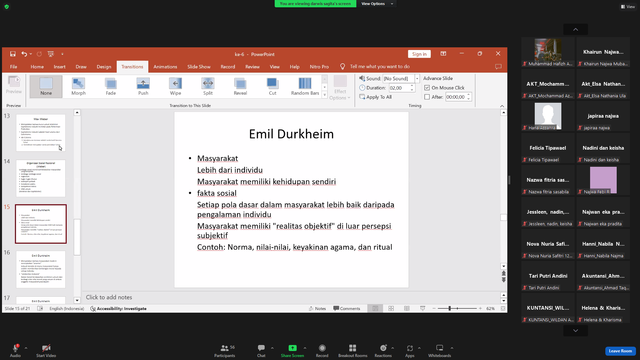Switch to the Animations tab

click(x=165, y=67)
